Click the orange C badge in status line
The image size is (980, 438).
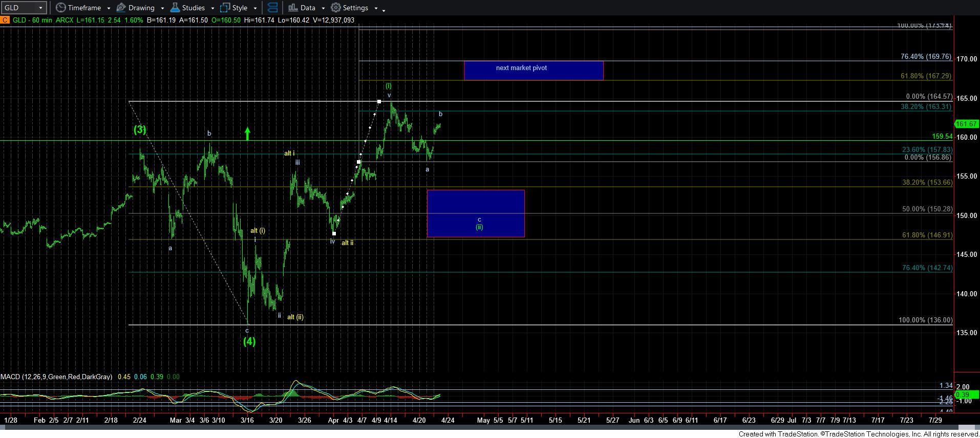click(x=5, y=20)
